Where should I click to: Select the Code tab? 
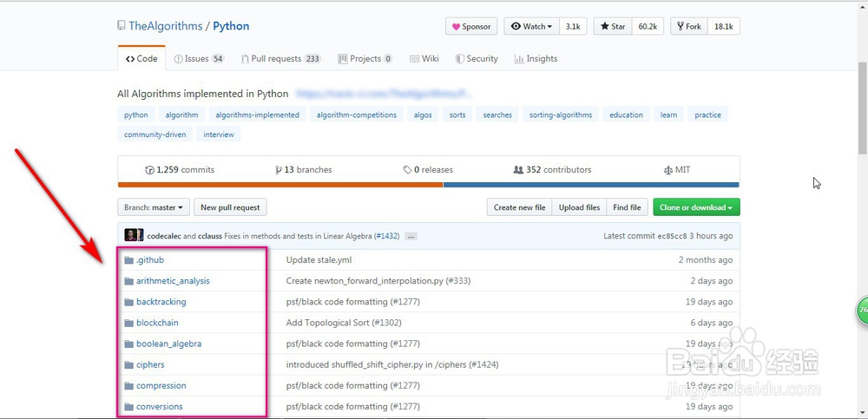[x=141, y=59]
